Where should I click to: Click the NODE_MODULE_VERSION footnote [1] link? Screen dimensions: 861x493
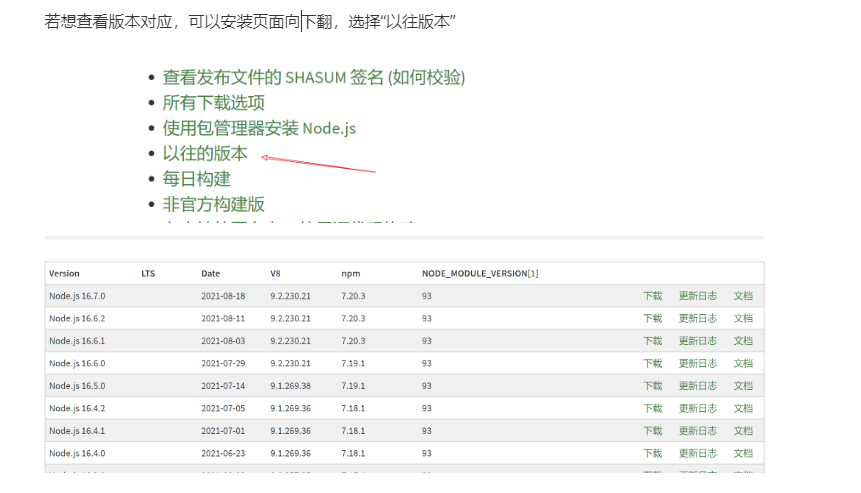[533, 273]
